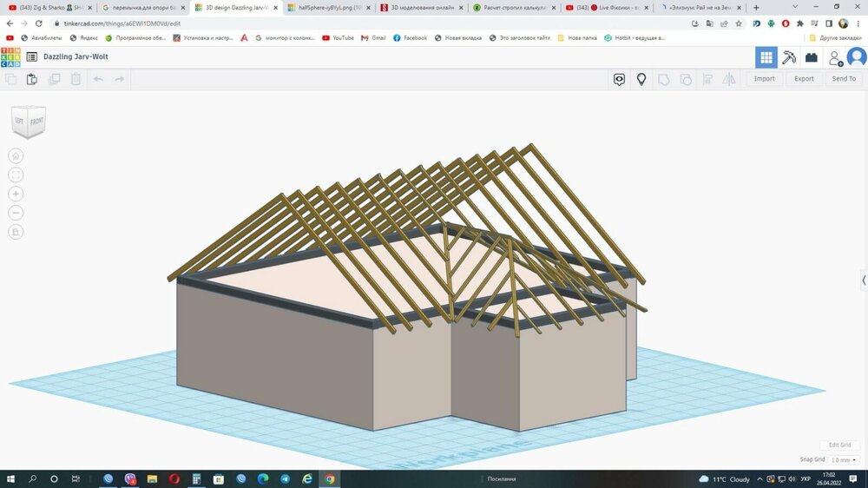Click the Paste icon in the toolbar
The width and height of the screenshot is (868, 488).
coord(32,79)
